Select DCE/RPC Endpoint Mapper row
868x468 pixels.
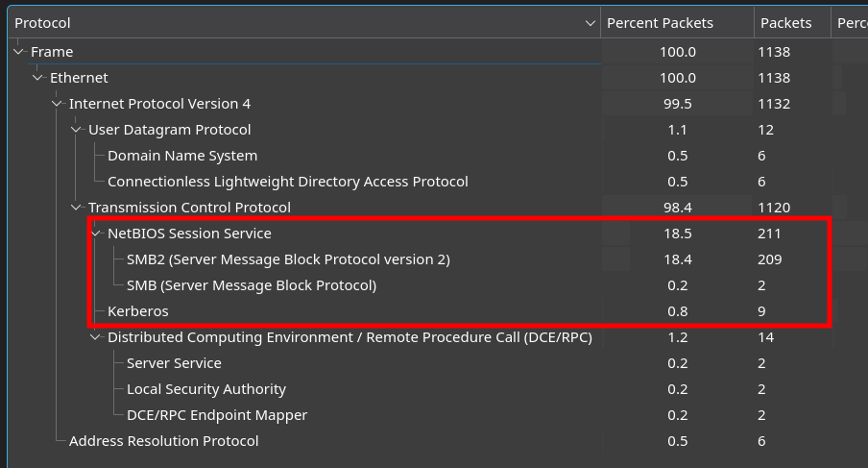pyautogui.click(x=217, y=415)
